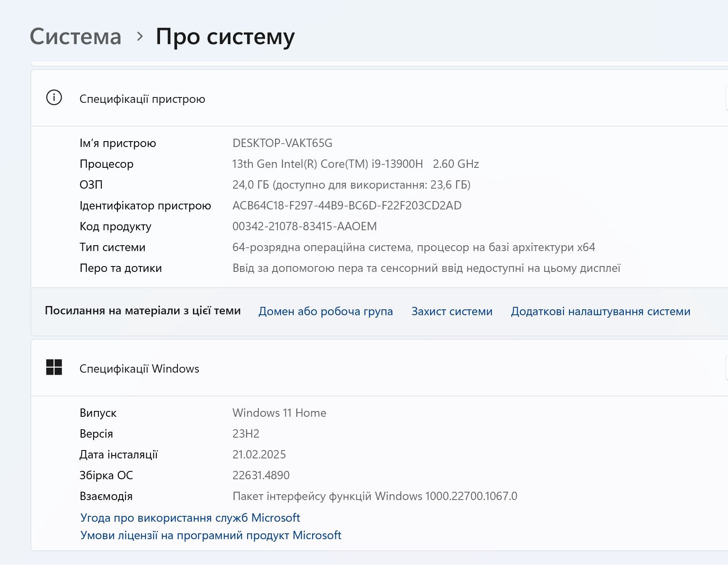The width and height of the screenshot is (728, 565).
Task: Click the Версія label
Action: (96, 434)
